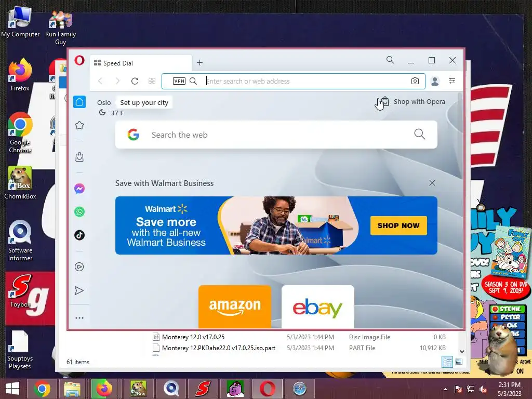Show hidden tray icons arrow

coord(445,389)
